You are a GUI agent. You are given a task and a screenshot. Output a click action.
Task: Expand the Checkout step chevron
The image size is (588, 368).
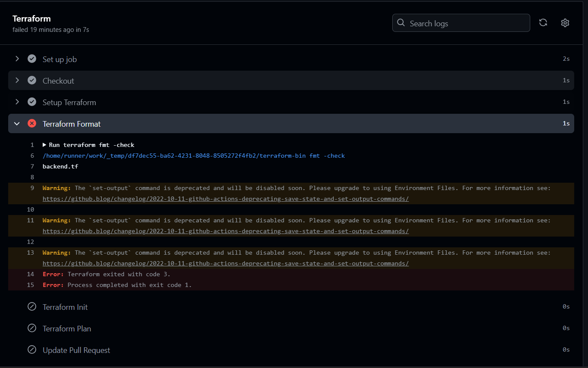click(x=17, y=80)
